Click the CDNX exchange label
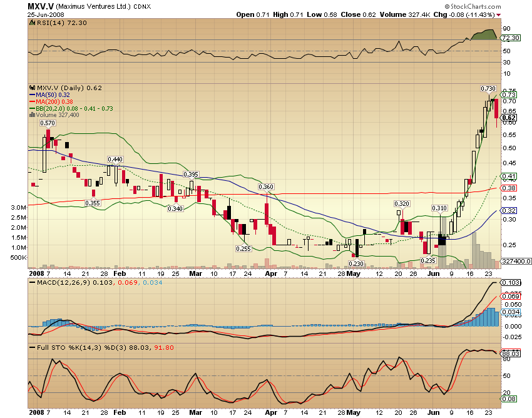 click(142, 6)
